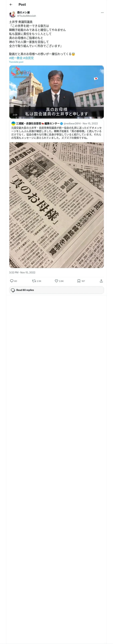The width and height of the screenshot is (113, 644).
Task: Click the share upload icon
Action: pos(101,281)
